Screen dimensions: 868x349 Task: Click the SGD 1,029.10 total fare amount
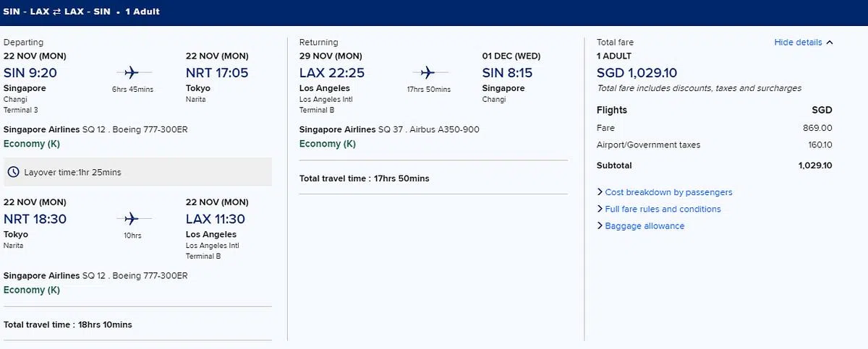coord(637,73)
